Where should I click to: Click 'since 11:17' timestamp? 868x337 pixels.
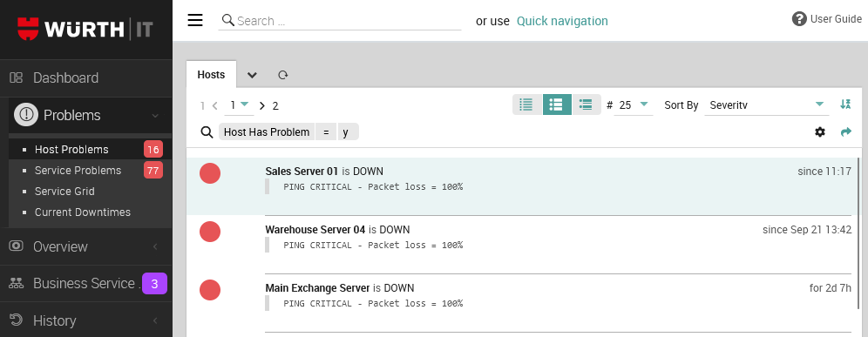824,172
